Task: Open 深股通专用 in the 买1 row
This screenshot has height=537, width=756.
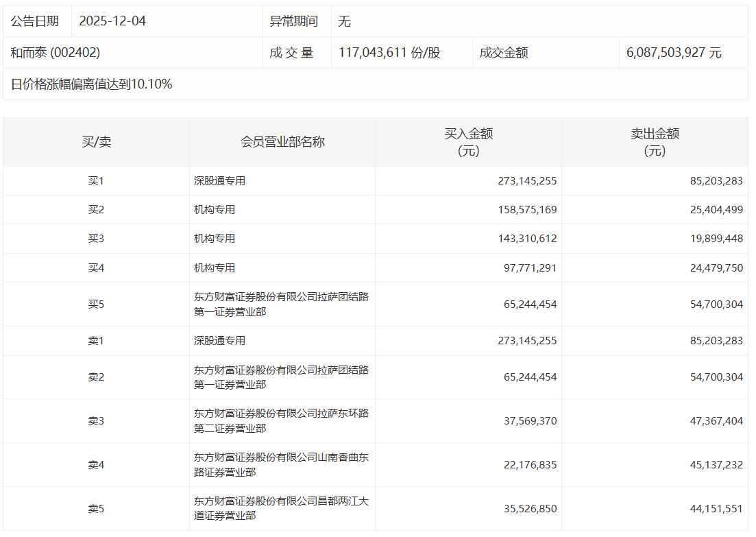Action: 219,181
